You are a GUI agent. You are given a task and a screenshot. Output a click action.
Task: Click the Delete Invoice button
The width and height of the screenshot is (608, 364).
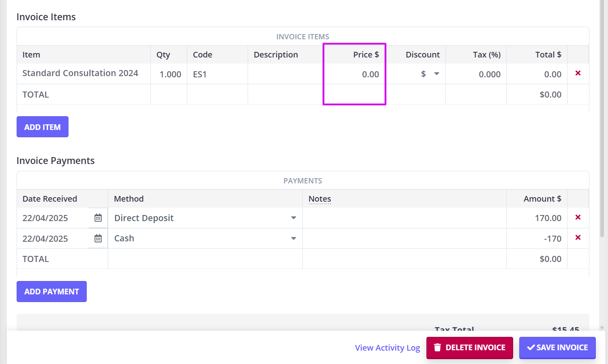pyautogui.click(x=469, y=347)
